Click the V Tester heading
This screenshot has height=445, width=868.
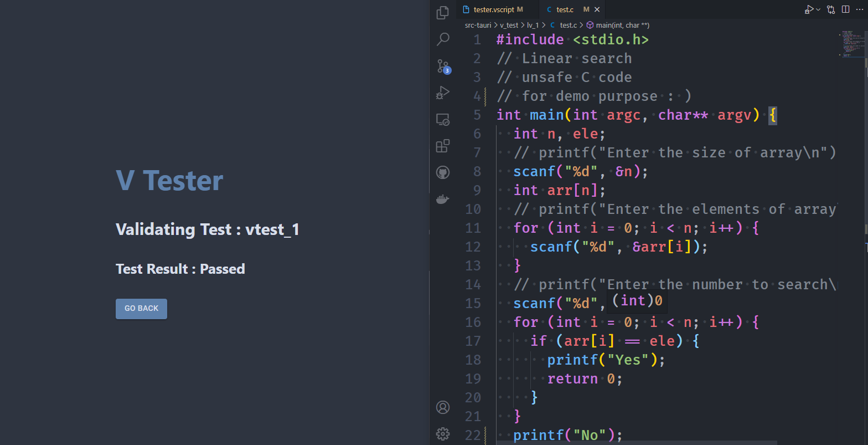pos(169,181)
